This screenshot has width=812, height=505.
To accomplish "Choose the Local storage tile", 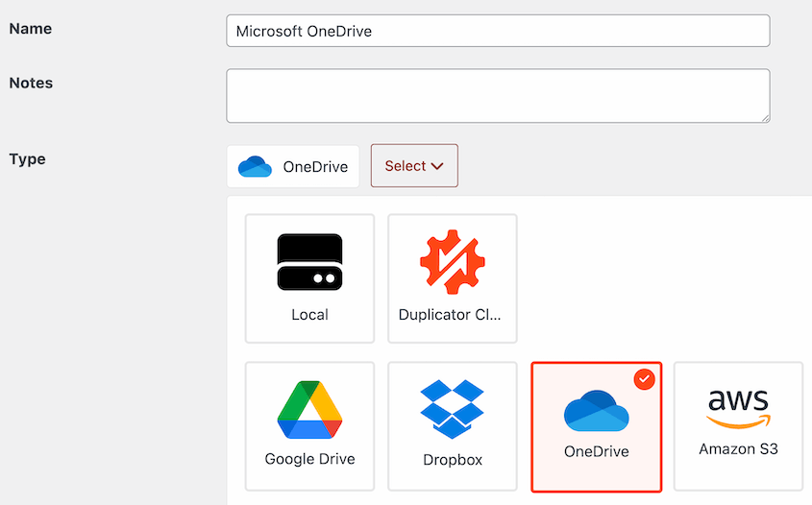I will [309, 278].
